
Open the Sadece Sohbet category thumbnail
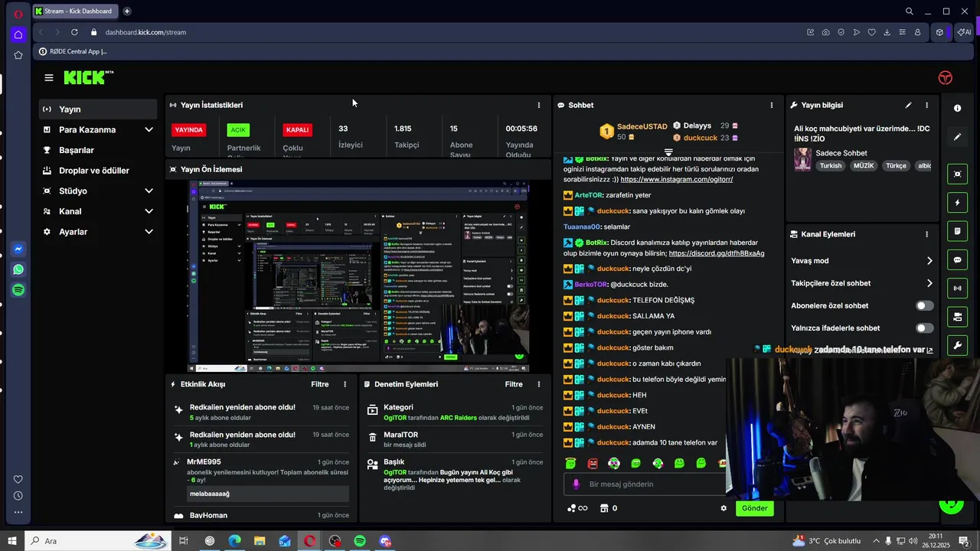coord(802,159)
